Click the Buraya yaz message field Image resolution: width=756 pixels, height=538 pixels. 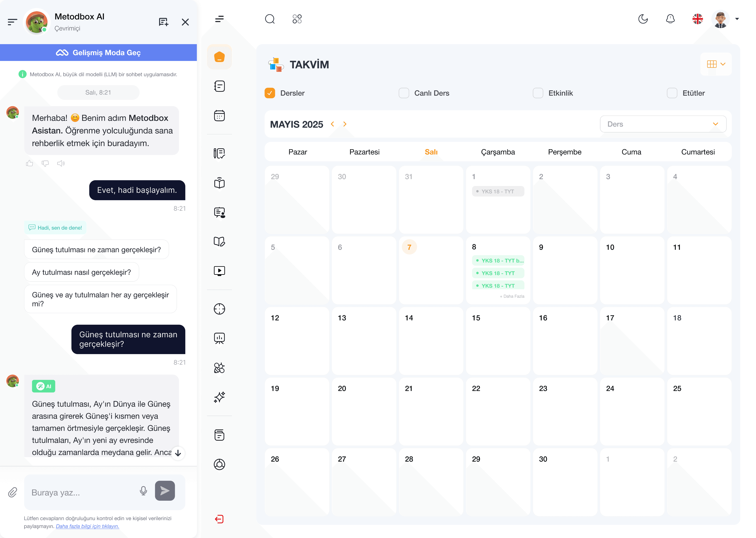pyautogui.click(x=81, y=492)
